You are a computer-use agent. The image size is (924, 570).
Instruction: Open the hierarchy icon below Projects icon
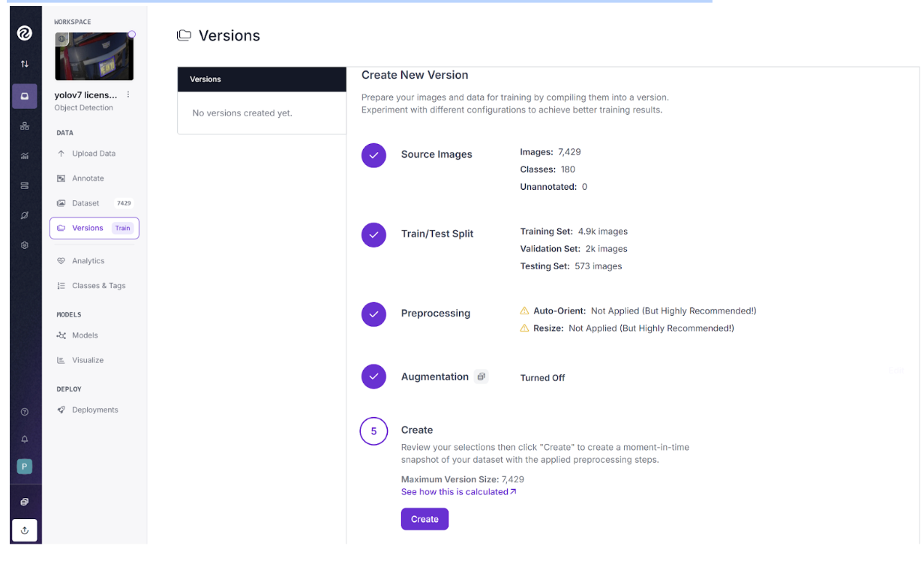point(25,126)
